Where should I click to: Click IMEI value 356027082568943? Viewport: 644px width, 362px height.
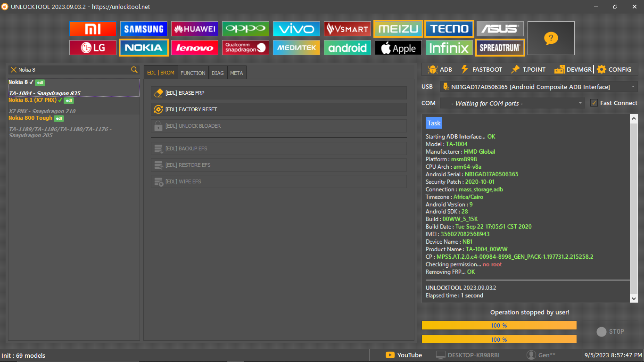coord(465,234)
